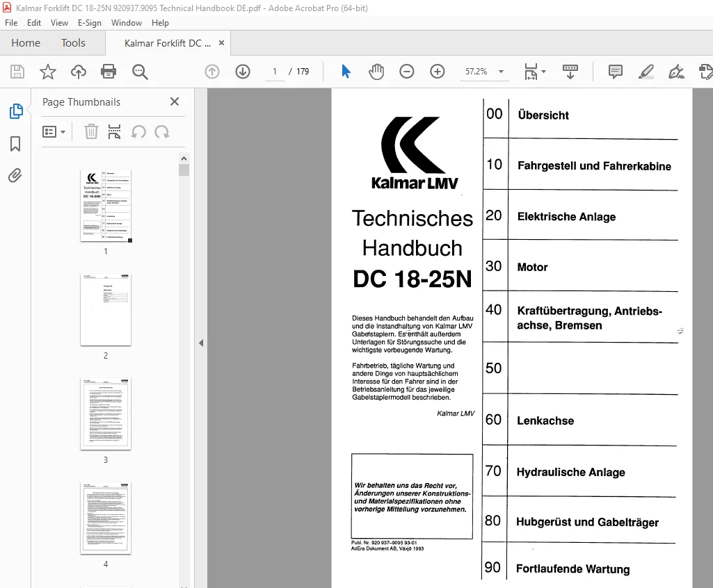Click 'Lenkachse' section text
713x588 pixels.
click(545, 420)
